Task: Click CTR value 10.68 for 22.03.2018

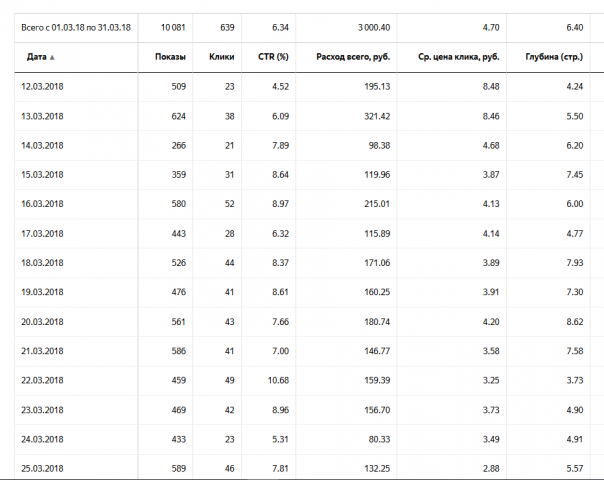Action: click(278, 380)
